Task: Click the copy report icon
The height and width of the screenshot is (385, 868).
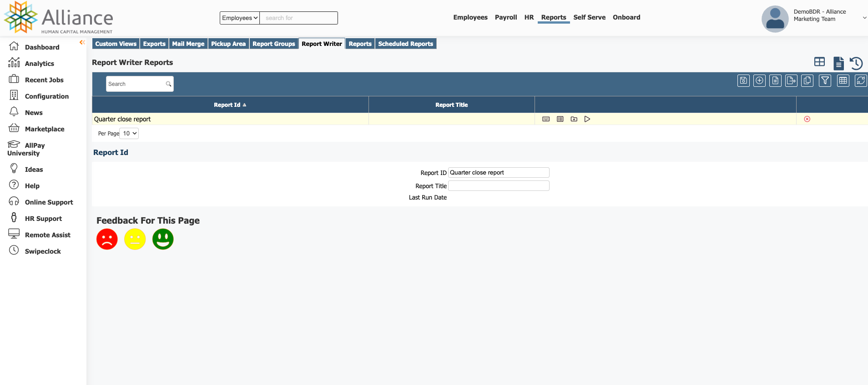Action: (x=807, y=81)
